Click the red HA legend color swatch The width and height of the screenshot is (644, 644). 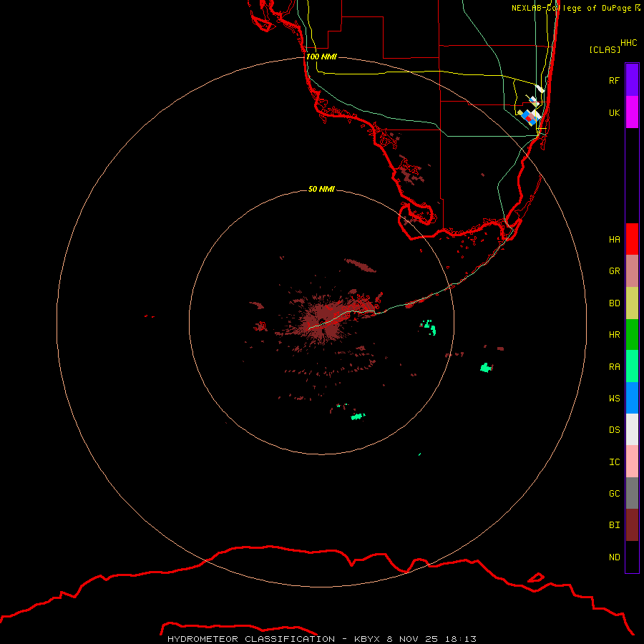[x=632, y=239]
